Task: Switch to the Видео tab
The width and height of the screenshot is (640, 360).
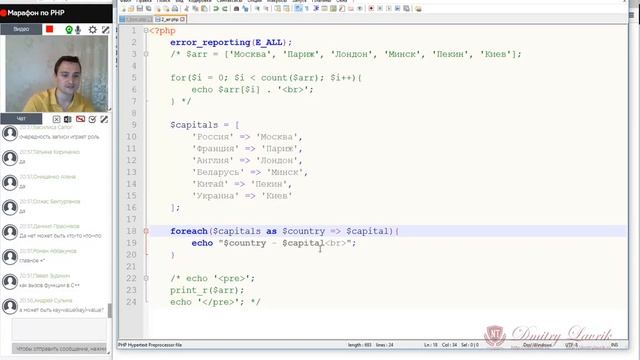Action: [21, 29]
